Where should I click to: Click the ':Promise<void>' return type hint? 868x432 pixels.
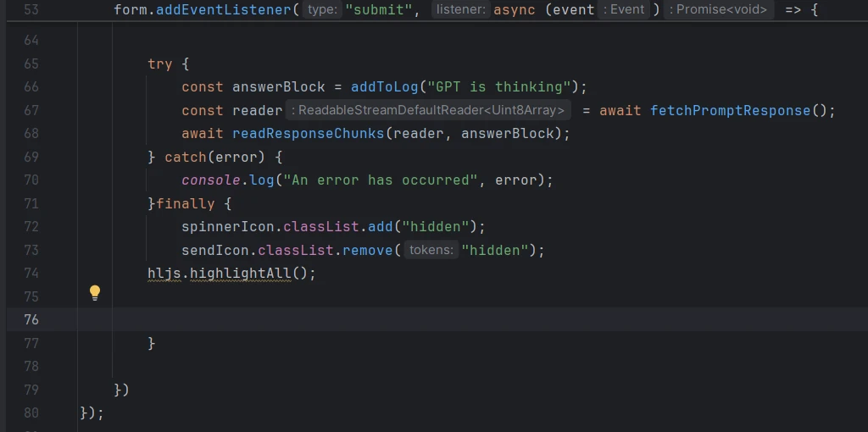(719, 10)
